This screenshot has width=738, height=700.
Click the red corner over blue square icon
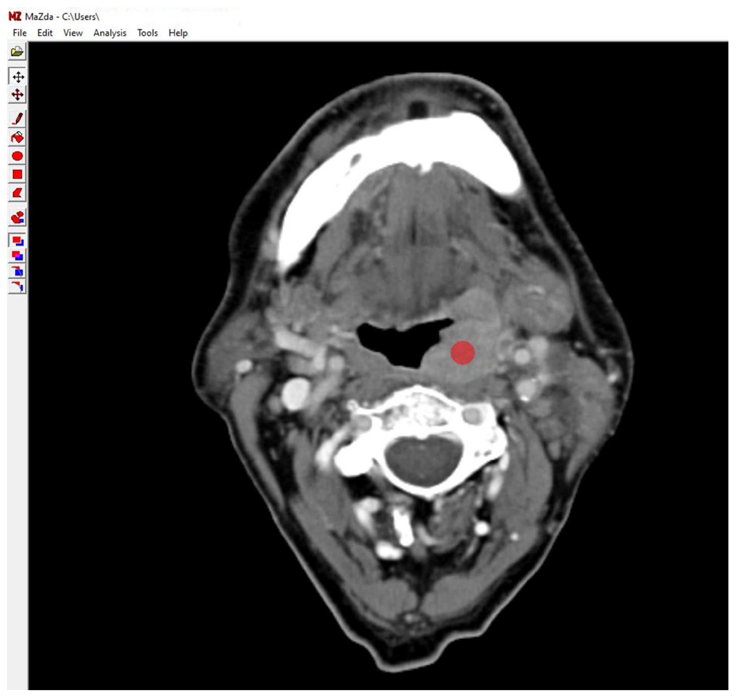coord(17,271)
